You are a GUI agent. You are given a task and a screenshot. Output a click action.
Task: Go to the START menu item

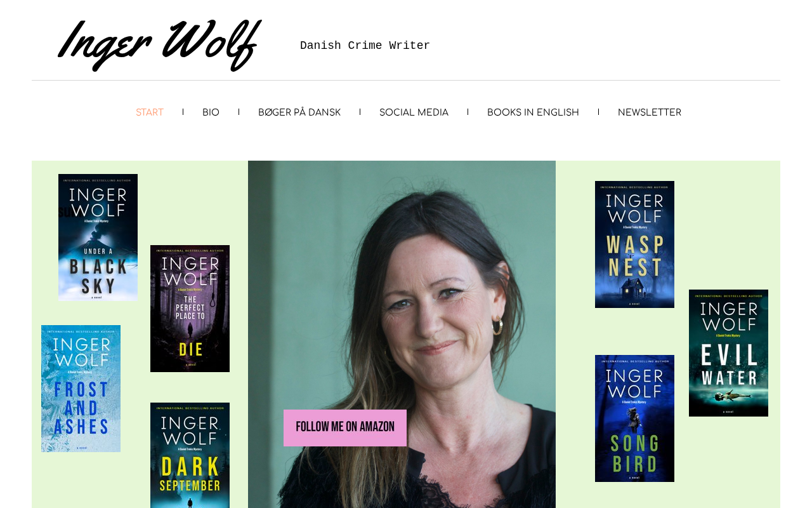[x=150, y=112]
